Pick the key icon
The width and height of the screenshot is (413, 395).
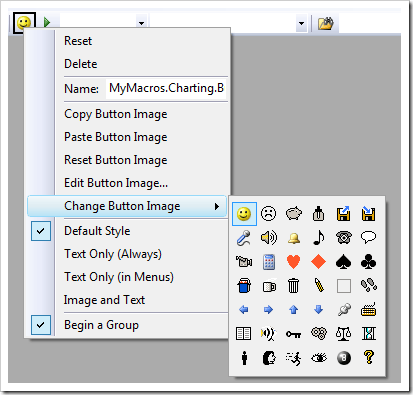point(294,334)
